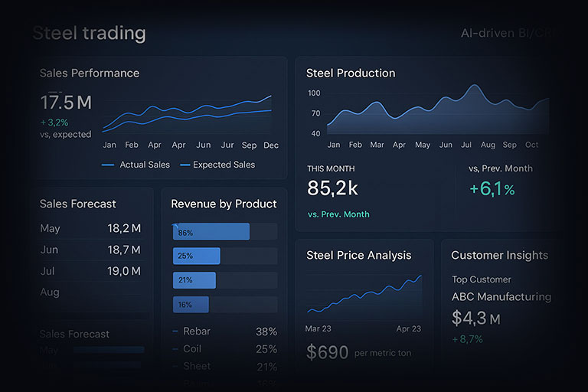Click the Coil legend dash marker
This screenshot has width=588, height=392.
pos(176,349)
